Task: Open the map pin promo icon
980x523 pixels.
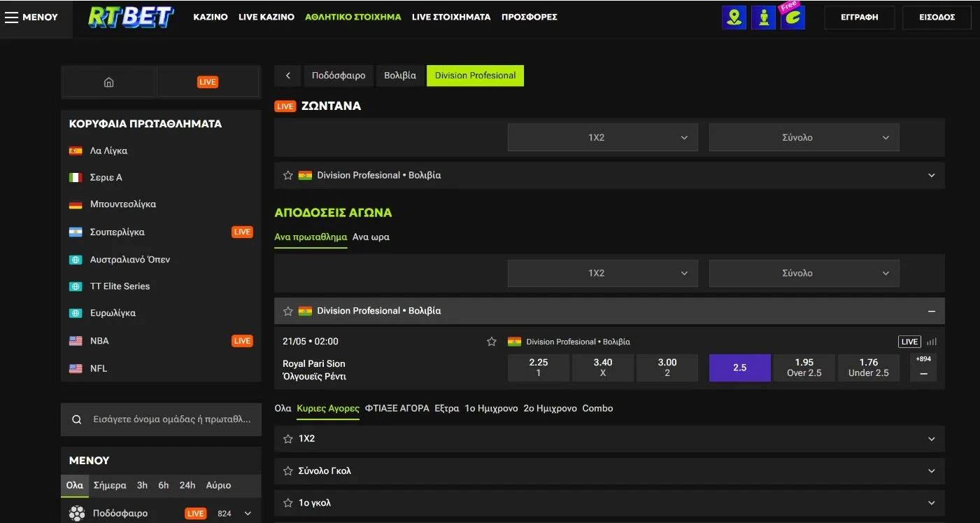Action: (x=734, y=18)
